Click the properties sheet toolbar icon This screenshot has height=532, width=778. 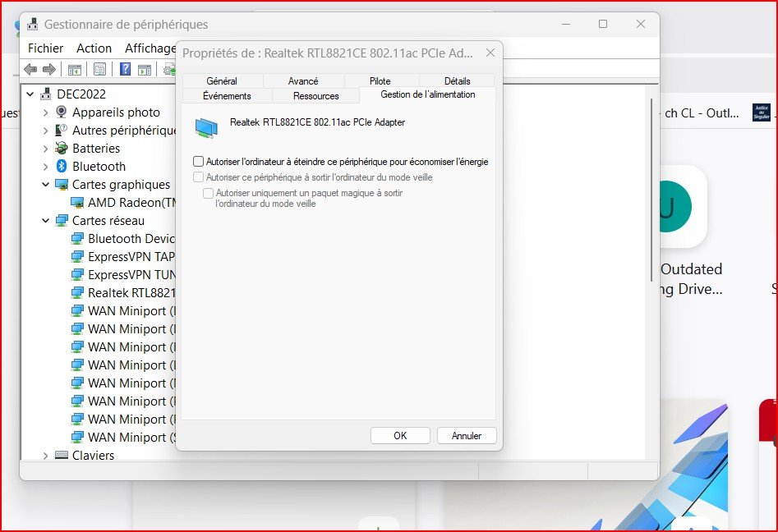point(99,69)
